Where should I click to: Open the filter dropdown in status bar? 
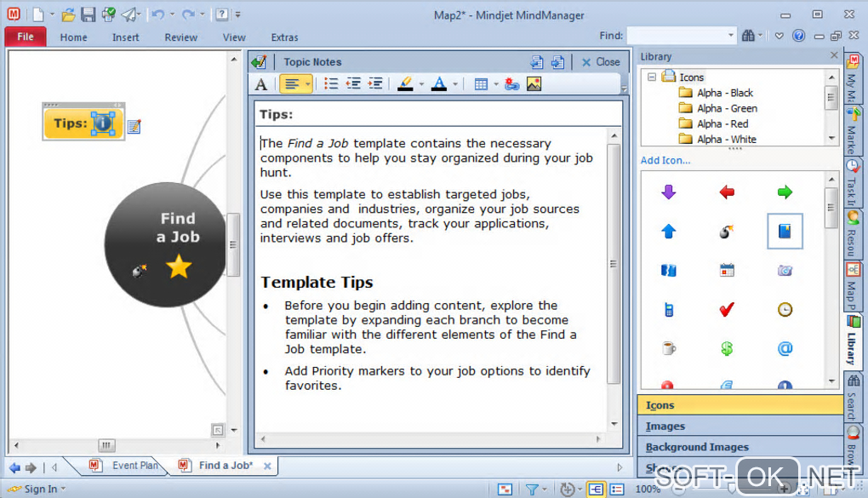545,489
